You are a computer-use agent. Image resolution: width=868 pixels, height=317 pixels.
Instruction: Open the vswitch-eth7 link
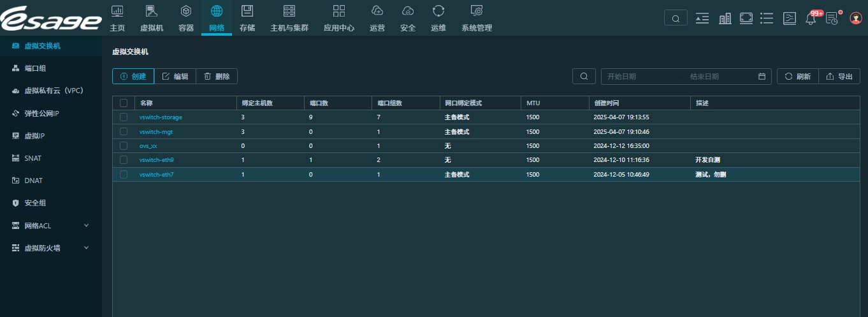[x=157, y=174]
